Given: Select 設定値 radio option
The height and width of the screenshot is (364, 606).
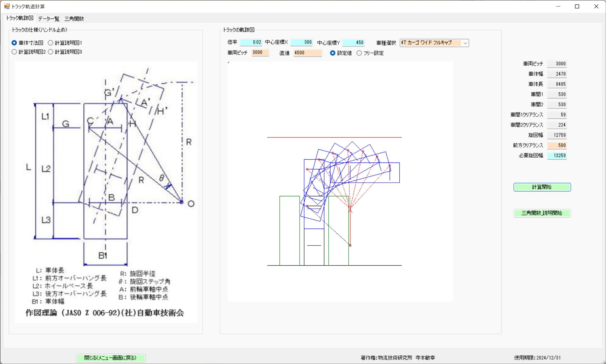Looking at the screenshot, I should tap(333, 53).
